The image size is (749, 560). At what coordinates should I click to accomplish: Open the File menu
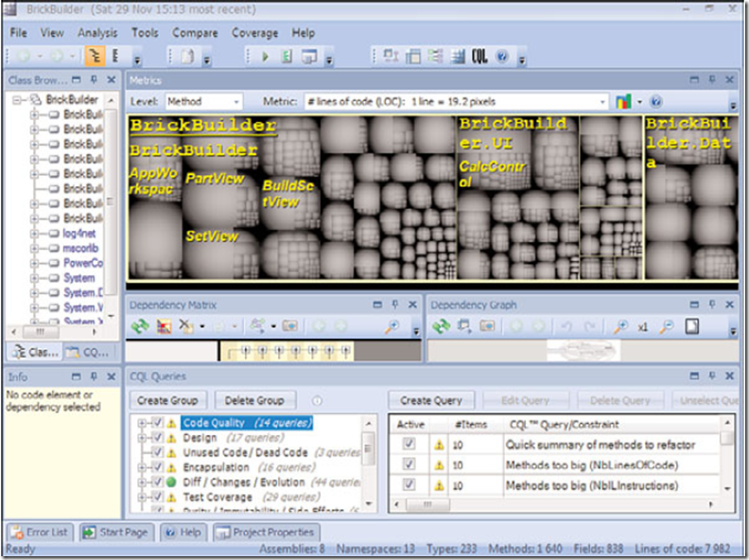tap(18, 33)
